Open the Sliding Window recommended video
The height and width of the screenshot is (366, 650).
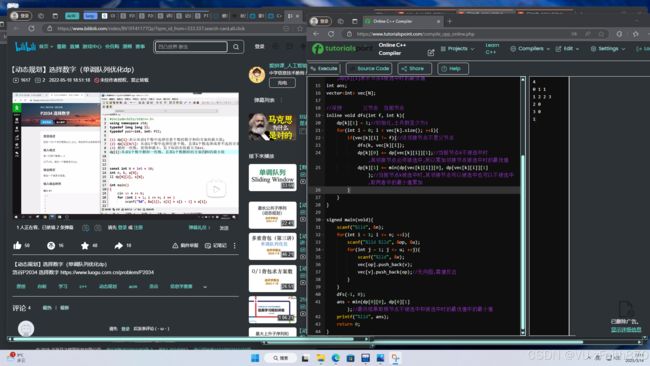[x=272, y=177]
